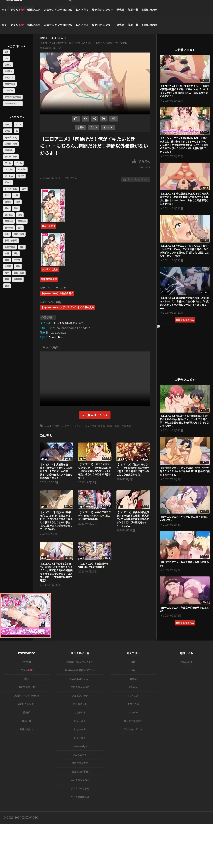The width and height of the screenshot is (213, 868).
Task: Click the 新作アニメ tag in popular tags
Action: coord(10,247)
